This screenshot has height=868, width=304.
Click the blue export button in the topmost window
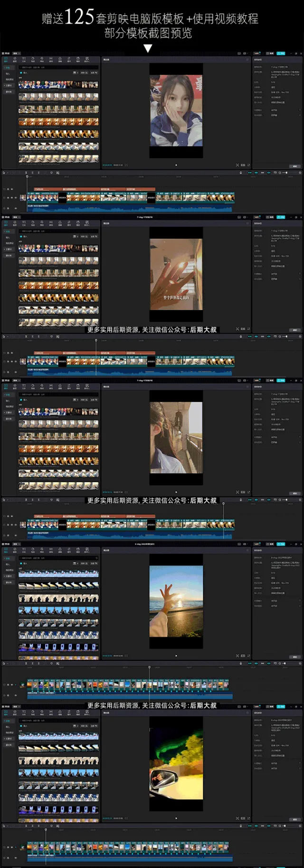coord(281,53)
